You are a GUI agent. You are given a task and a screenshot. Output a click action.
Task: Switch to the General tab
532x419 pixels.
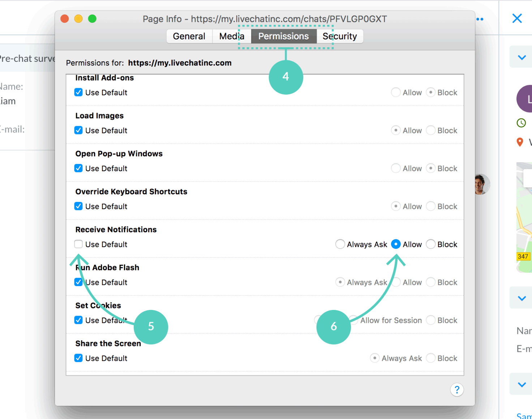coord(189,36)
